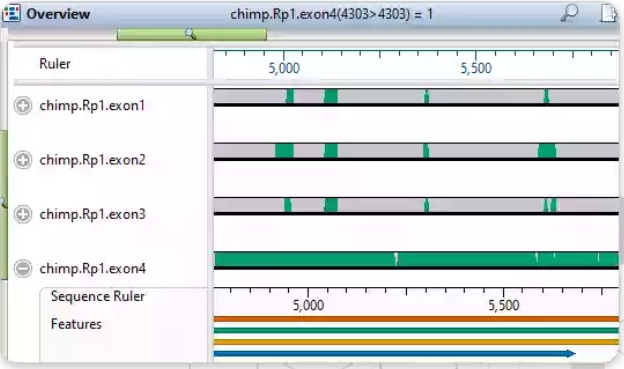624x369 pixels.
Task: Click the green overview zoom slider
Action: [x=192, y=34]
